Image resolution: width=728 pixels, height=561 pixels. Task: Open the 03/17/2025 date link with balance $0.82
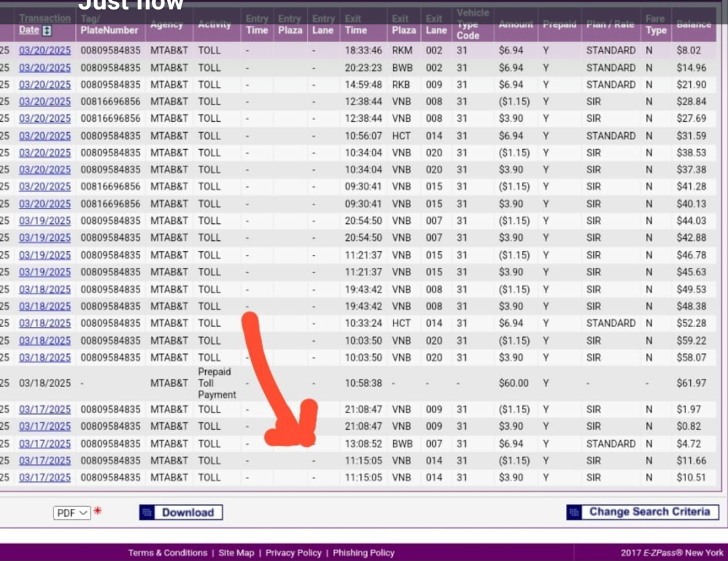[45, 426]
